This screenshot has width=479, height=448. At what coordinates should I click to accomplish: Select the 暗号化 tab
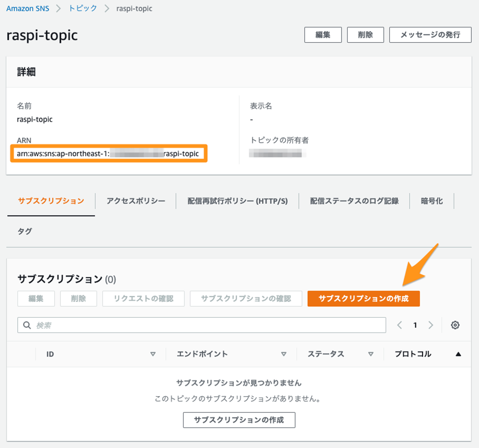click(x=433, y=201)
